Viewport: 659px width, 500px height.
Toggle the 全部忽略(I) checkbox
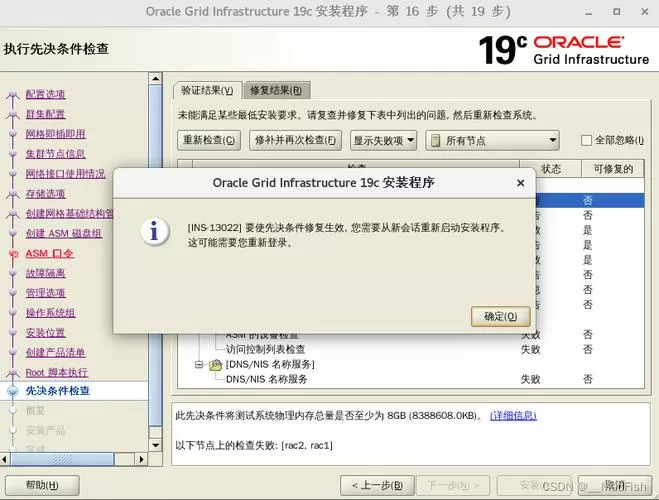click(x=586, y=140)
